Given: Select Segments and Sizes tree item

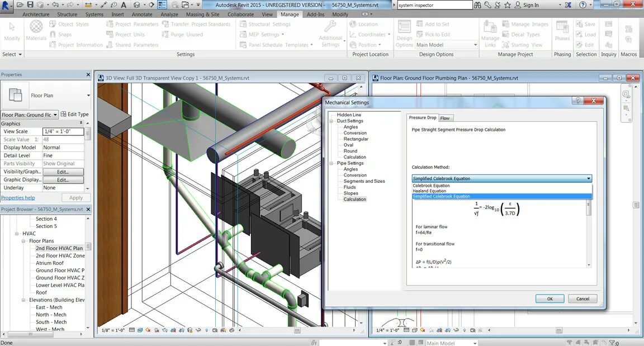Looking at the screenshot, I should pos(364,182).
